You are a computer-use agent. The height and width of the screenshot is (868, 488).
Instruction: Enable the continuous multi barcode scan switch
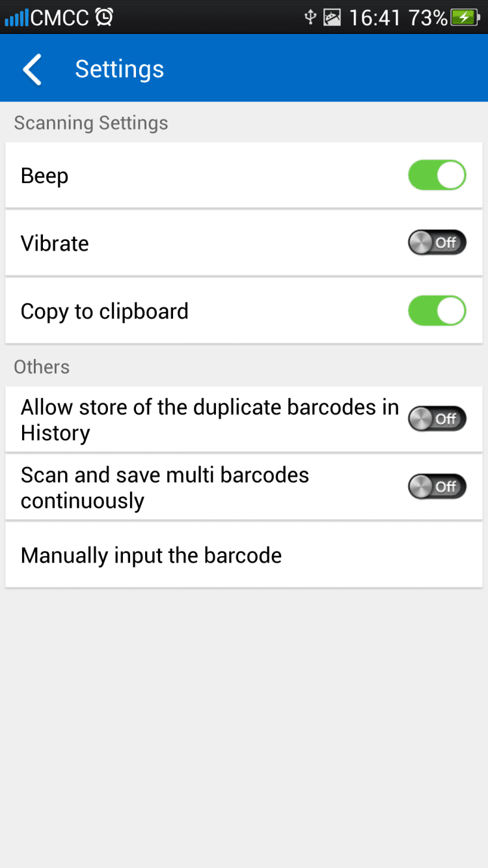click(x=437, y=486)
